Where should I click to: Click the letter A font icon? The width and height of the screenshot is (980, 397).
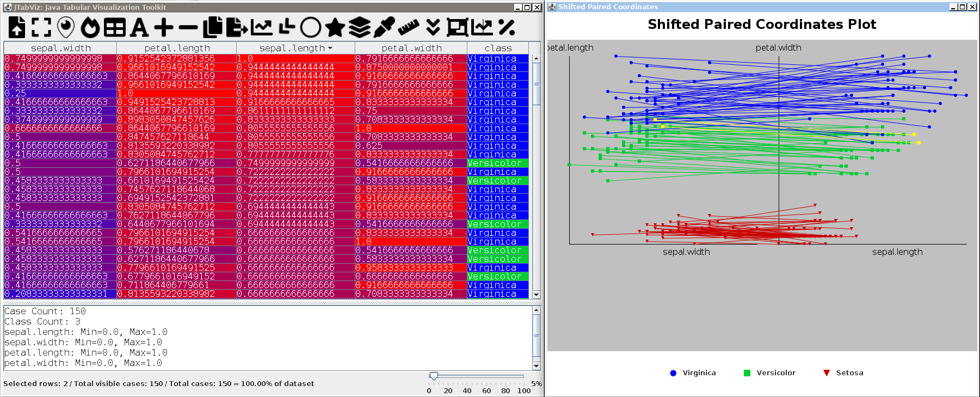coord(139,27)
